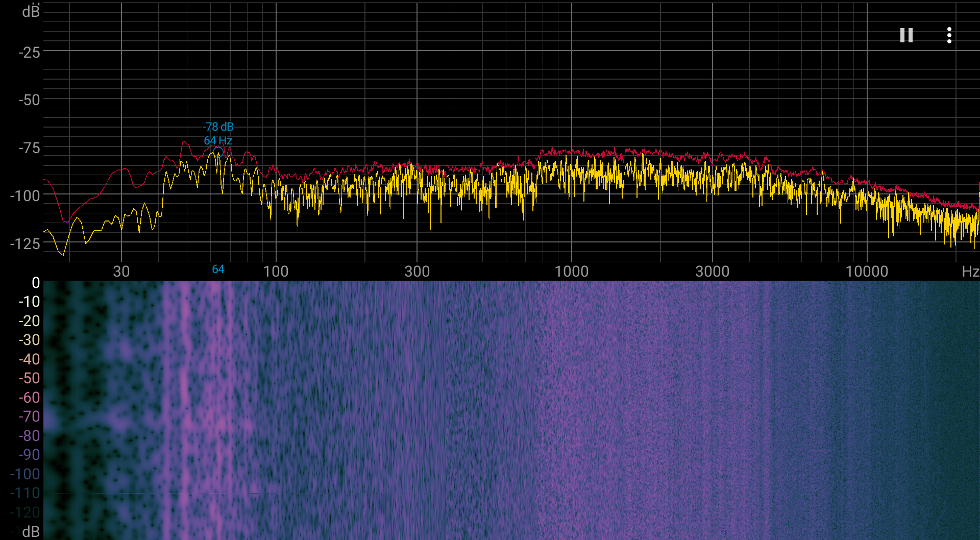Pause the live spectrum analysis
The height and width of the screenshot is (540, 980).
click(x=906, y=35)
